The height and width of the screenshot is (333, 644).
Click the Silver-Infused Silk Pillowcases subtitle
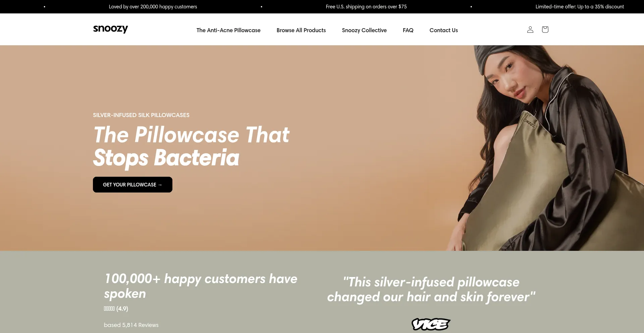[141, 115]
